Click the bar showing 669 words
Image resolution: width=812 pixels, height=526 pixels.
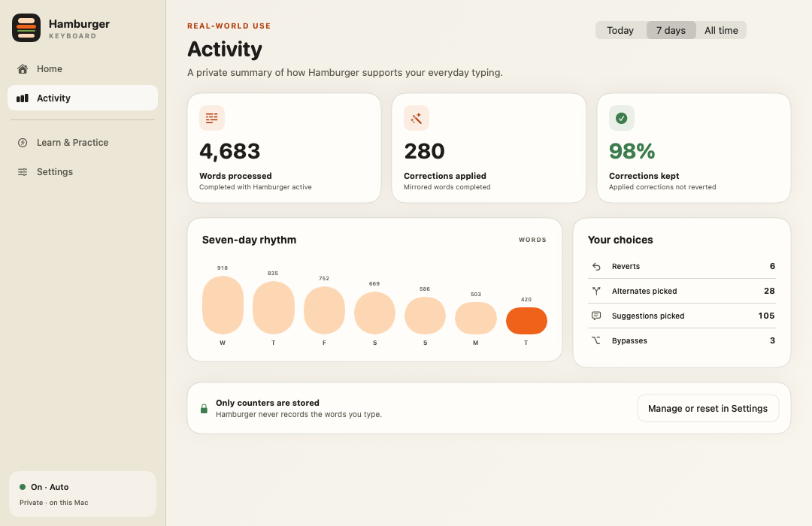point(374,313)
